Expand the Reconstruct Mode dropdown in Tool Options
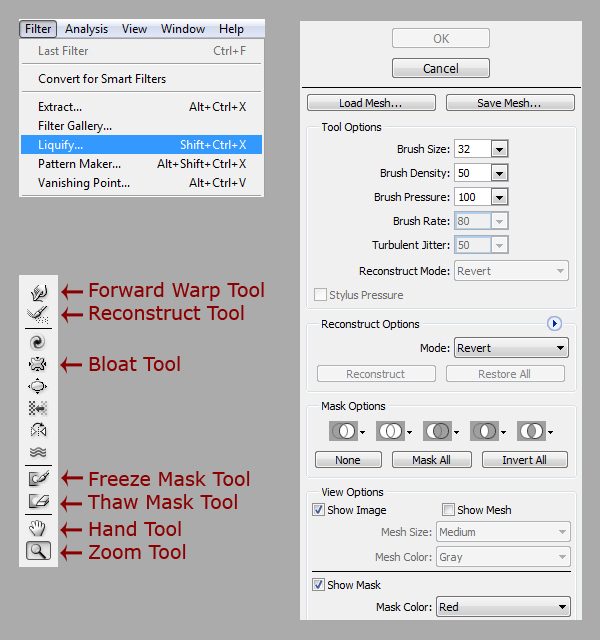 [511, 271]
